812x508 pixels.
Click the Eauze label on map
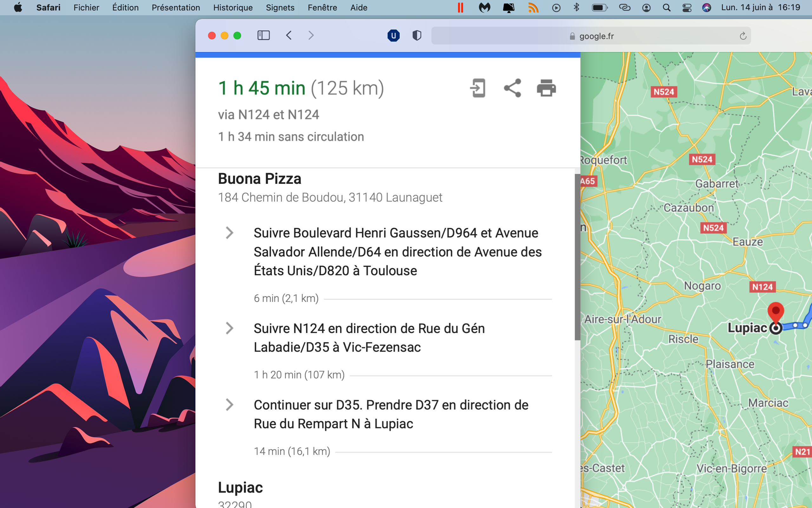tap(748, 242)
